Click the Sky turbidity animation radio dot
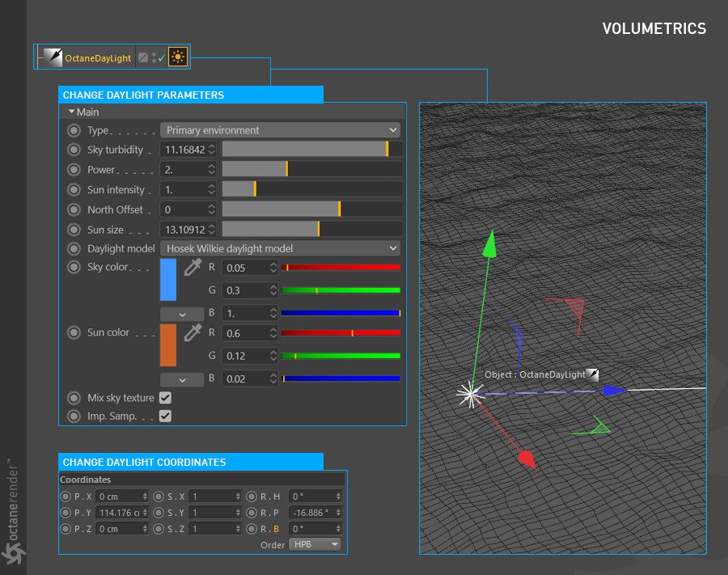The height and width of the screenshot is (575, 728). (74, 150)
